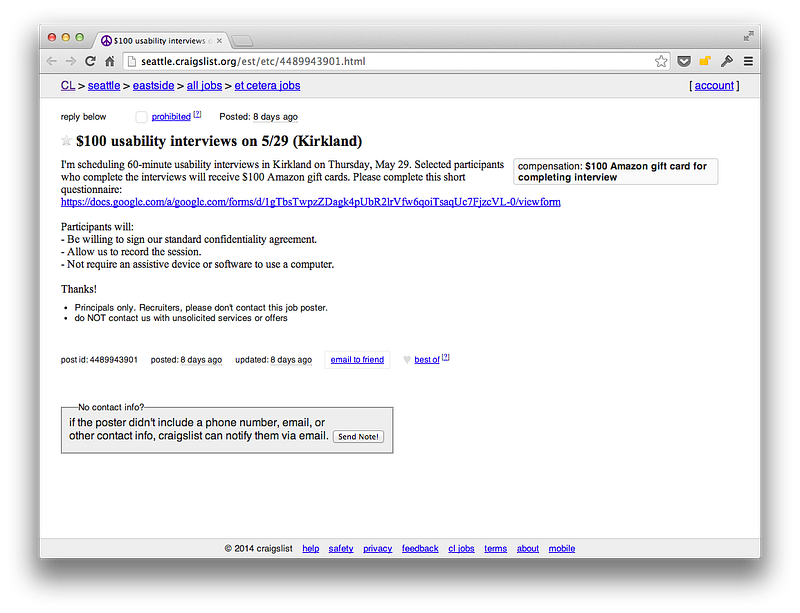Open the et cetera jobs link
This screenshot has width=800, height=613.
[267, 86]
